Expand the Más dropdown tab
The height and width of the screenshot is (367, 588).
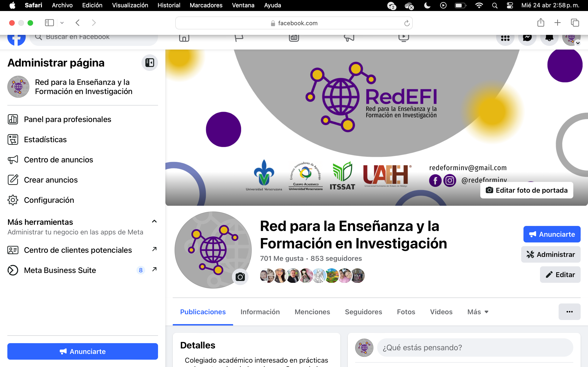[x=478, y=312]
